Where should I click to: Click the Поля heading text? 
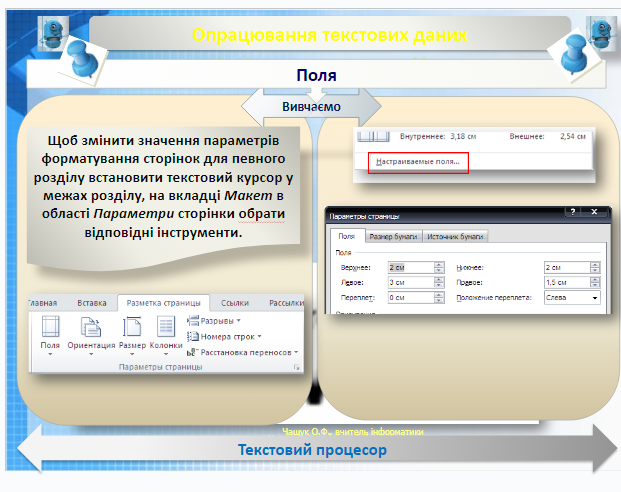316,75
